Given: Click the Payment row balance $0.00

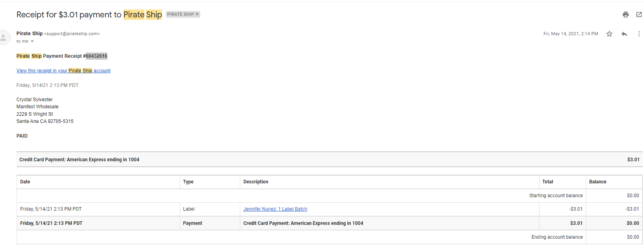Looking at the screenshot, I should [633, 223].
